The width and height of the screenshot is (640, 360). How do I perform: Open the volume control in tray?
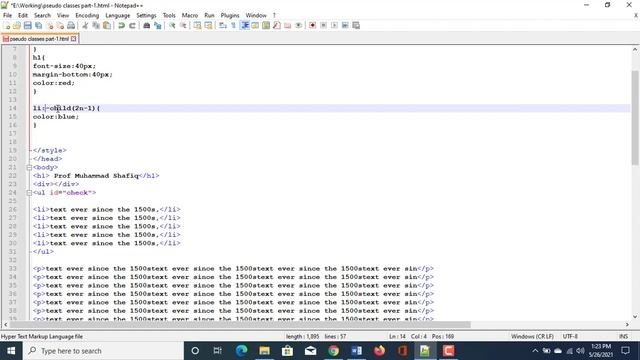pyautogui.click(x=580, y=351)
